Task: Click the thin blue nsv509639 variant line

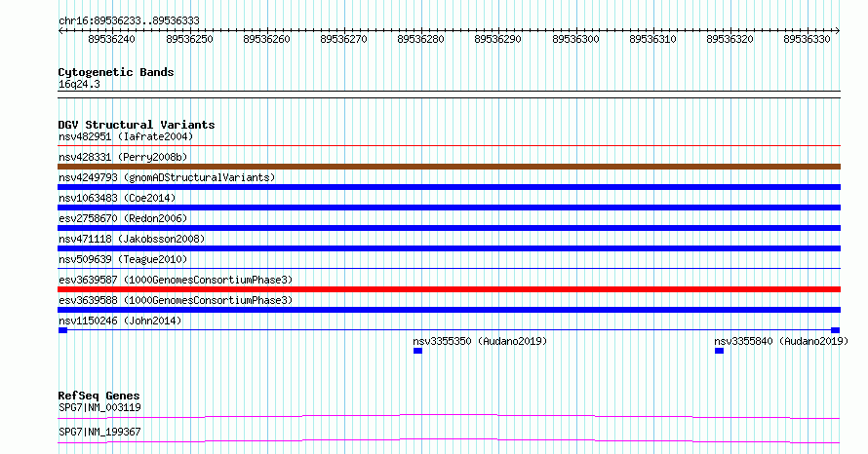Action: point(449,268)
